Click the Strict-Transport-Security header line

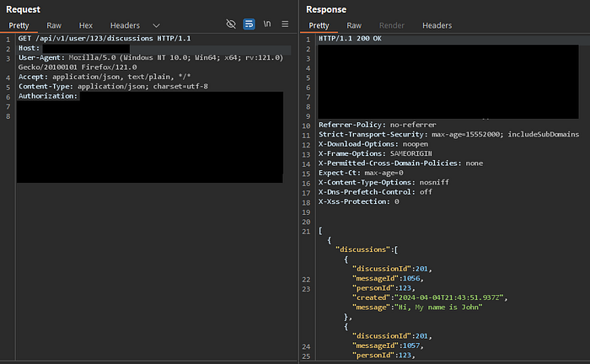coord(449,134)
